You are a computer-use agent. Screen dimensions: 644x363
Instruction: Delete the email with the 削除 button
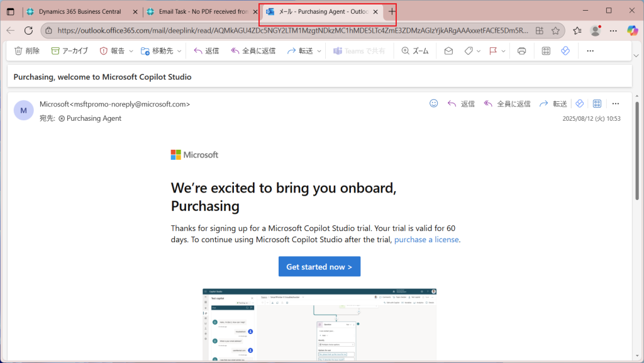[x=27, y=51]
